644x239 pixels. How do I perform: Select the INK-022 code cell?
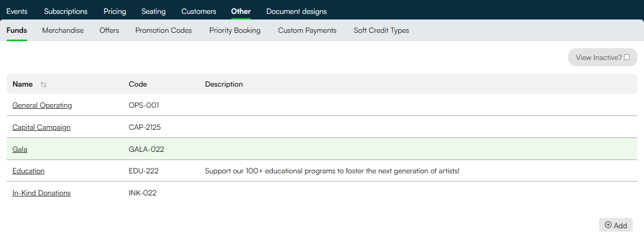click(x=143, y=193)
